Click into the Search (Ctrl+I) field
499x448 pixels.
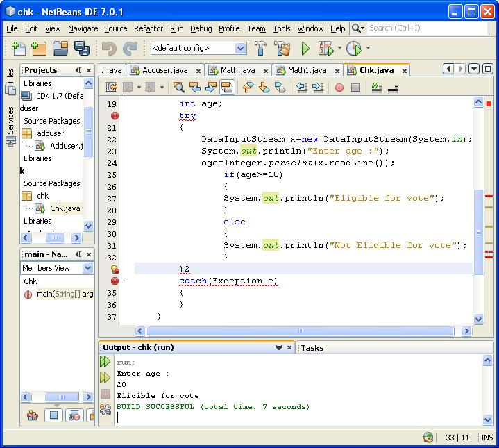pyautogui.click(x=428, y=28)
